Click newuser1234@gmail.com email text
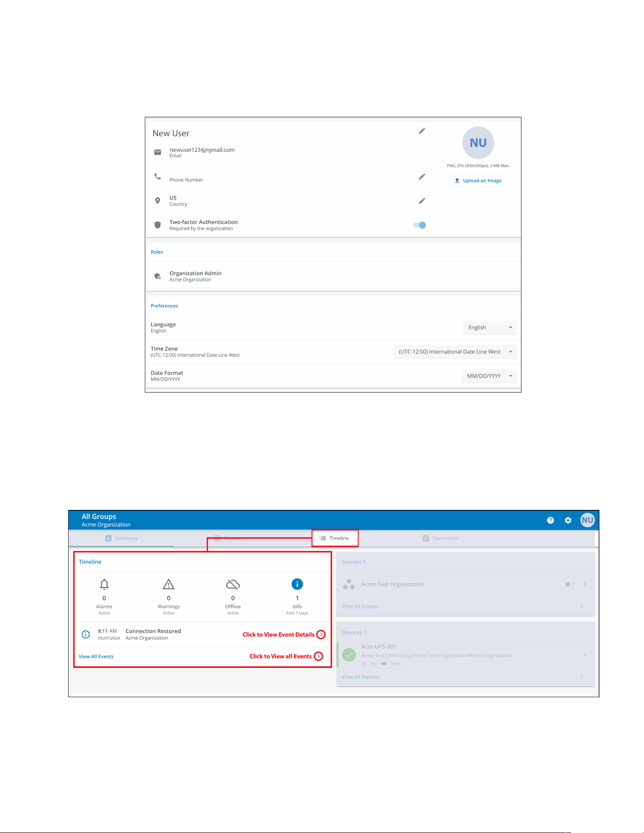 tap(202, 150)
